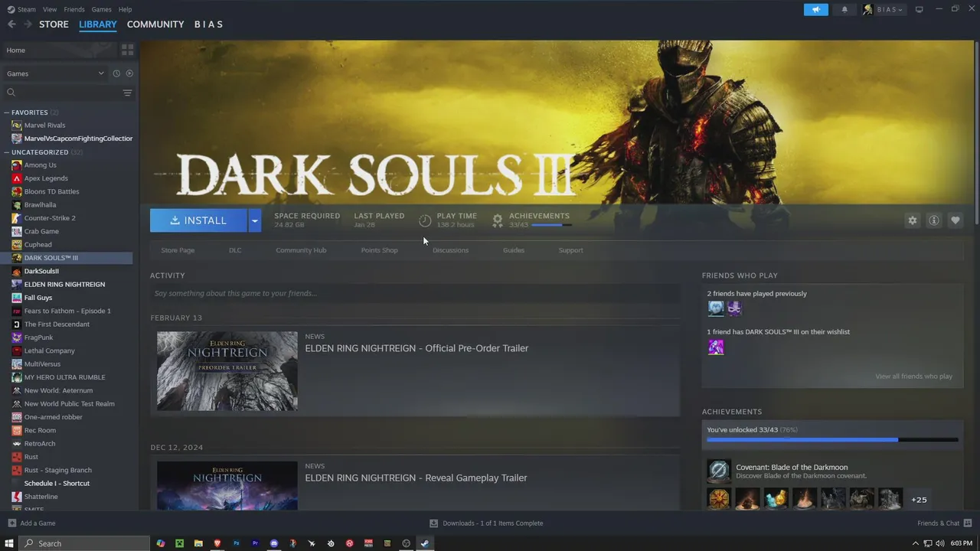Open Discord from the taskbar
The height and width of the screenshot is (551, 980).
coord(273,543)
